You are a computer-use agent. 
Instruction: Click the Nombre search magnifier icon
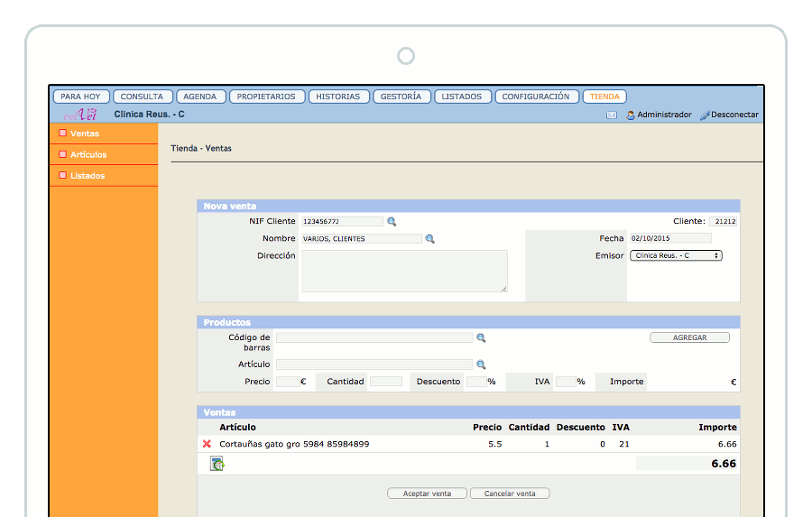click(x=430, y=239)
